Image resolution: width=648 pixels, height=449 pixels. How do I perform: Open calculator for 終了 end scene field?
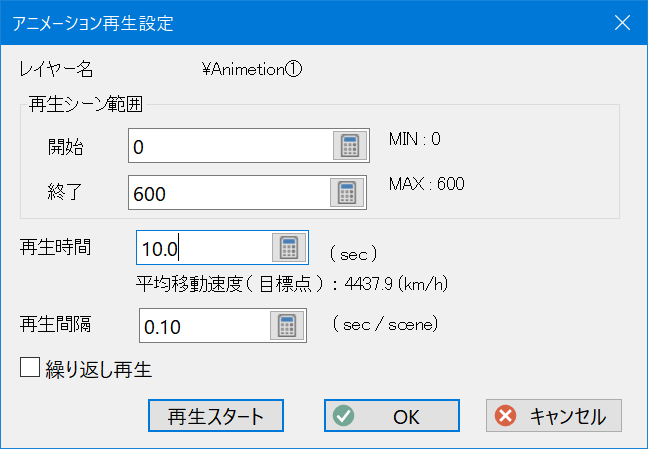point(347,193)
